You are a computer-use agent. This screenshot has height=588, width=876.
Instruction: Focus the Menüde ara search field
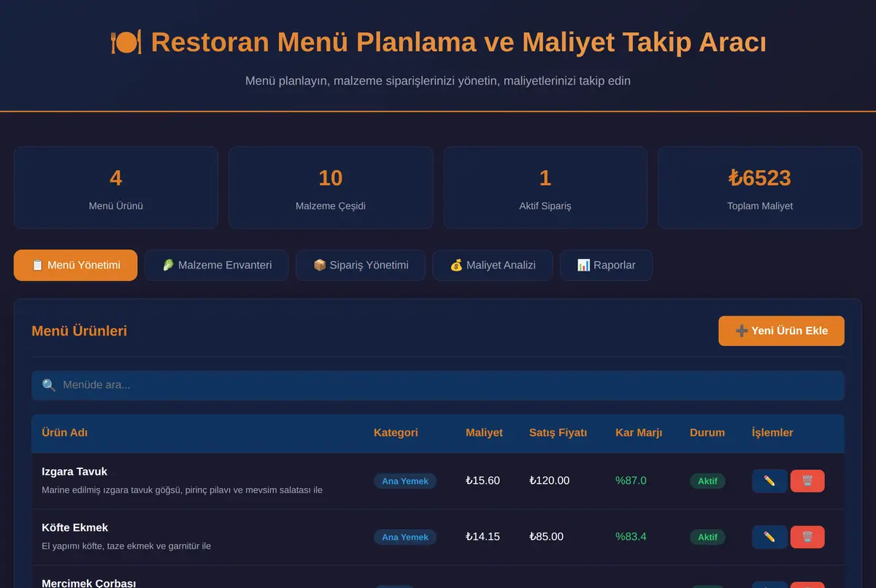tap(438, 385)
